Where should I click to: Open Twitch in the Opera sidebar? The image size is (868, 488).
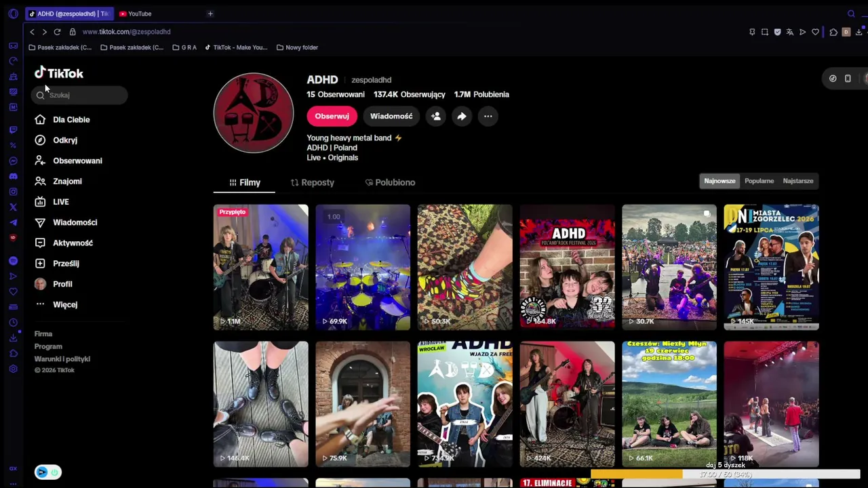coord(13,130)
